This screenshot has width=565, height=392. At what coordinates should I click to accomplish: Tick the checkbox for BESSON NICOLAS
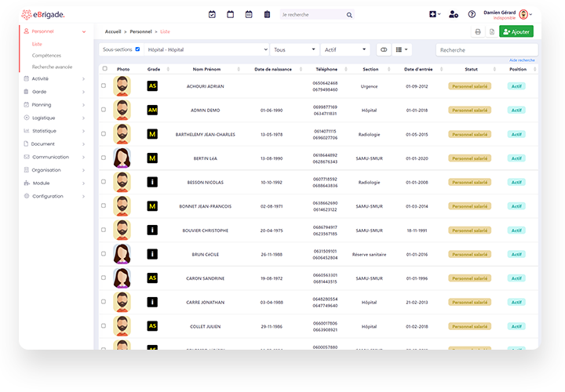104,182
